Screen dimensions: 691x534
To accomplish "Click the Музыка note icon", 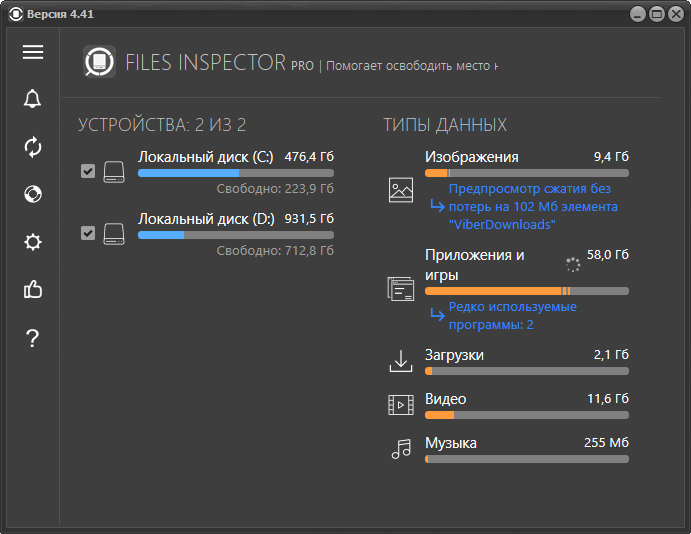I will (x=401, y=449).
